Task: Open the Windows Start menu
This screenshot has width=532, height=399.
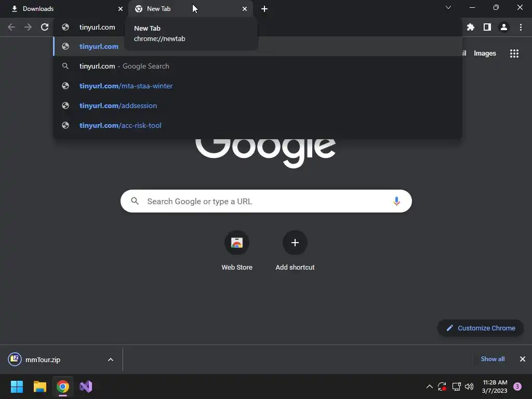Action: 17,387
